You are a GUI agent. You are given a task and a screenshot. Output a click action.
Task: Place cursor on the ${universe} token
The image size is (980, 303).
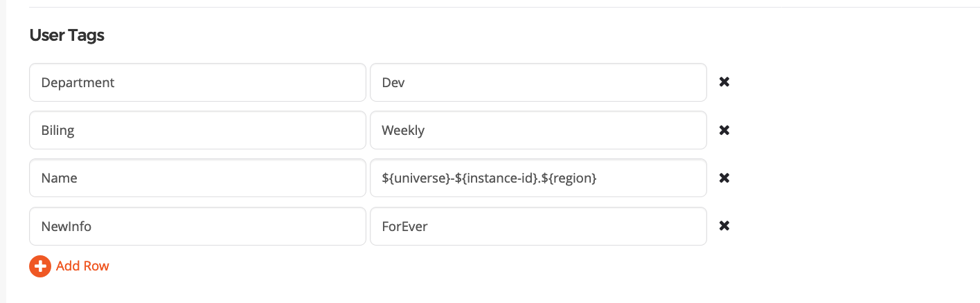coord(414,178)
